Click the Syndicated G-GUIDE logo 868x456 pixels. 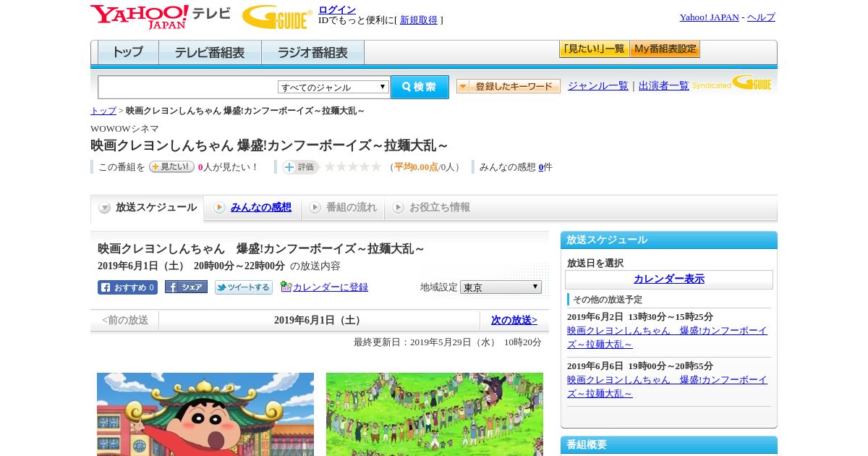pyautogui.click(x=732, y=83)
